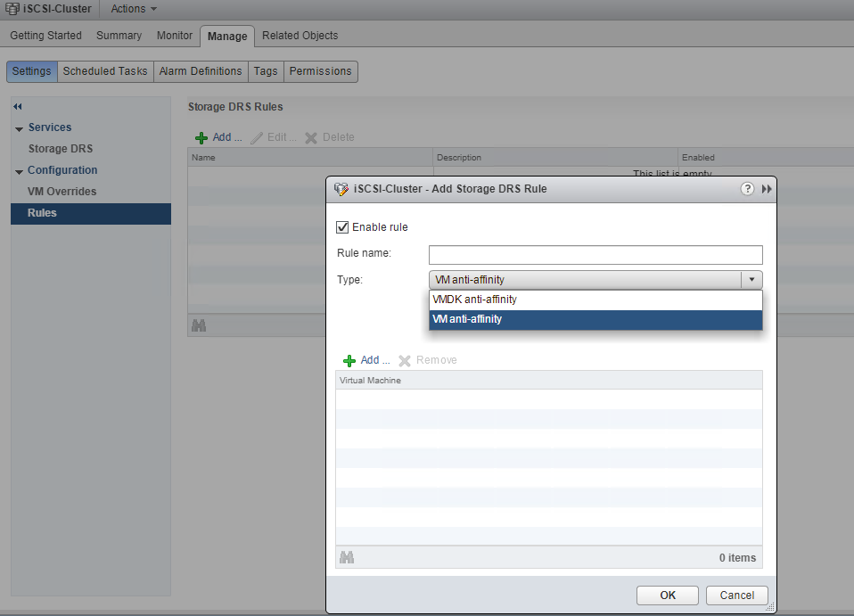The height and width of the screenshot is (616, 854).
Task: Click the green plus Add icon above rules list
Action: click(x=201, y=138)
